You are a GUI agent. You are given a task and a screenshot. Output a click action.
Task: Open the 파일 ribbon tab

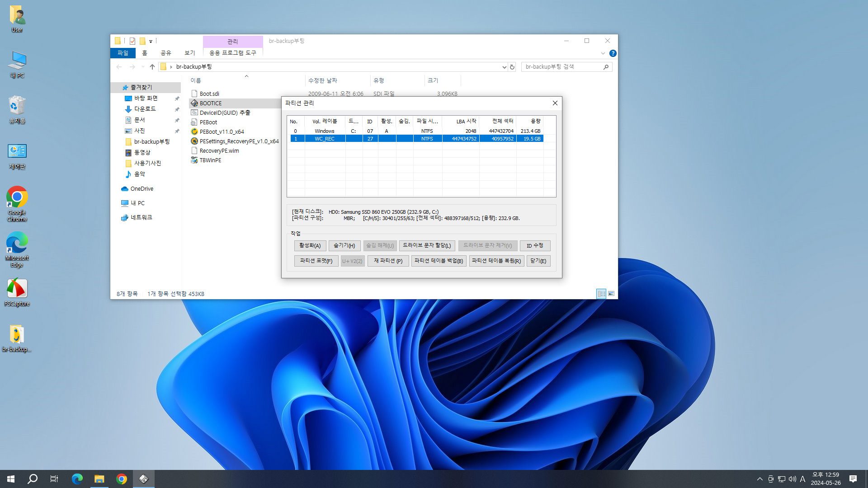(x=123, y=53)
